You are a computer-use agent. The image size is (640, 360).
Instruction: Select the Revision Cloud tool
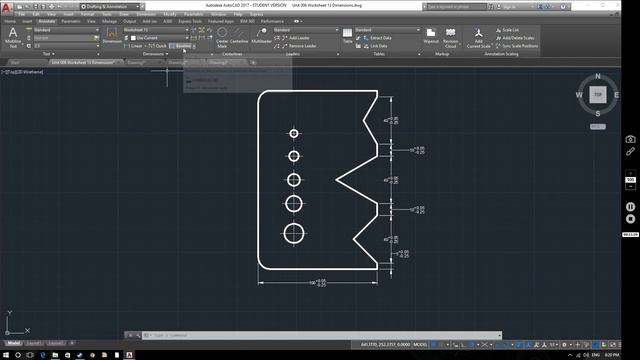pos(450,38)
